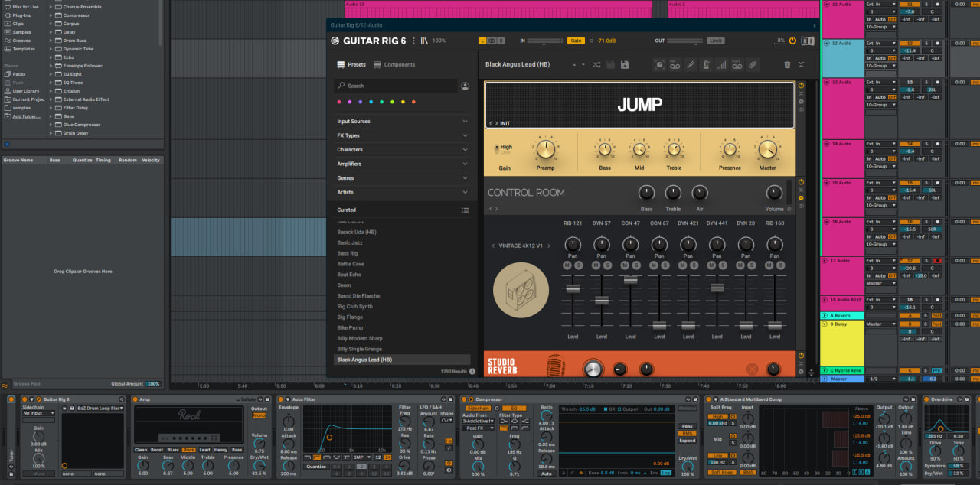The height and width of the screenshot is (485, 980).
Task: Collapse all rack components icon
Action: (x=802, y=65)
